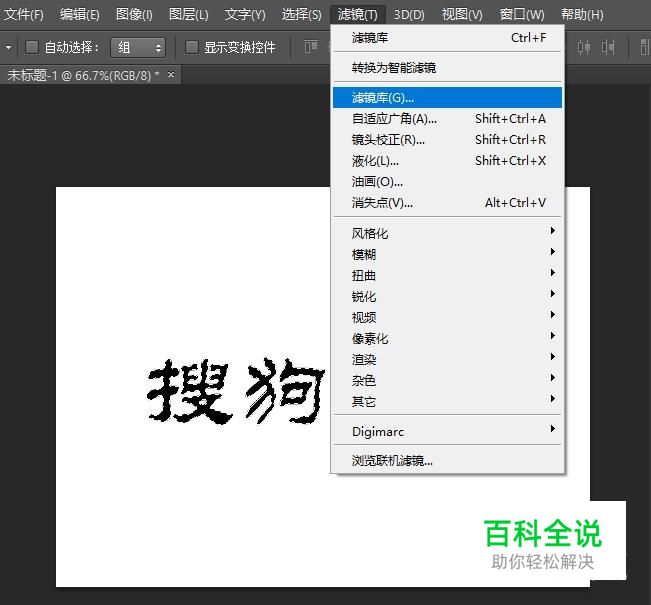This screenshot has height=605, width=651.
Task: Choose 自适应广角(A)... filter
Action: (448, 119)
